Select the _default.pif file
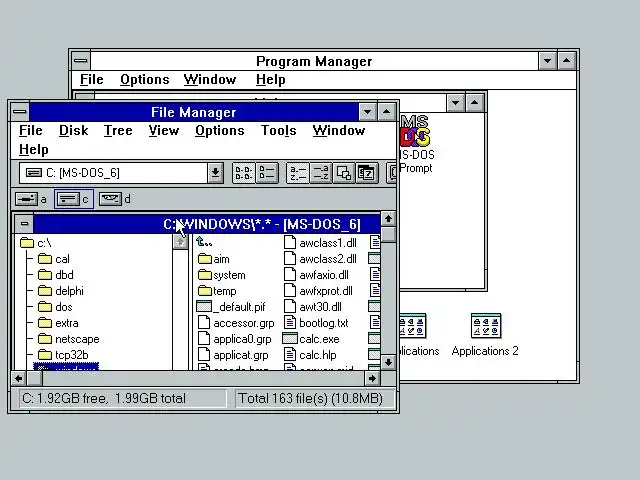The image size is (640, 480). point(231,307)
